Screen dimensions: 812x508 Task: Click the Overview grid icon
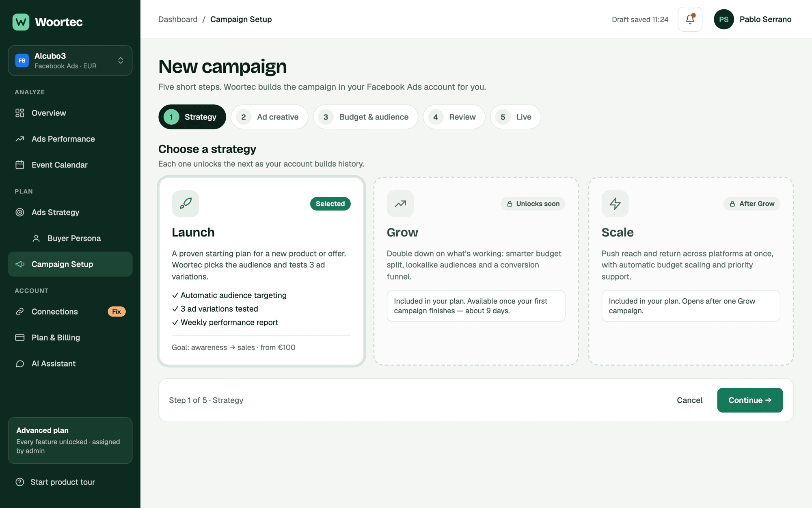pyautogui.click(x=20, y=113)
